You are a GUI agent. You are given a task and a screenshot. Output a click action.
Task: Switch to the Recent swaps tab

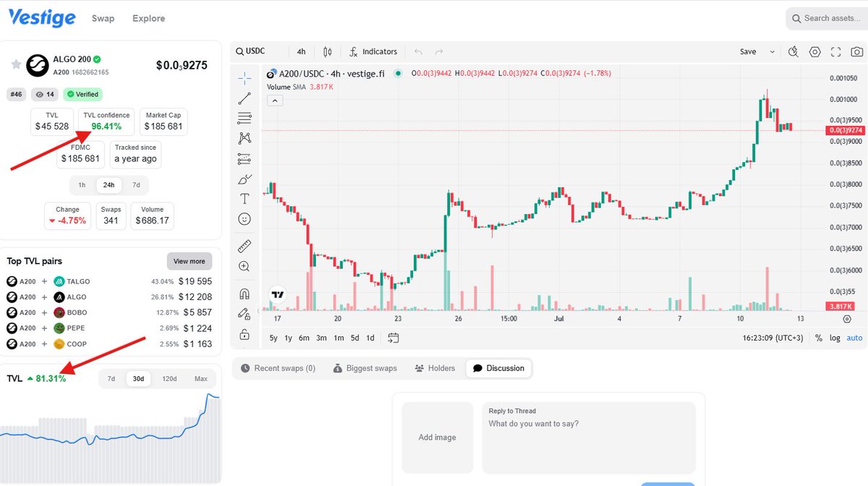[278, 368]
